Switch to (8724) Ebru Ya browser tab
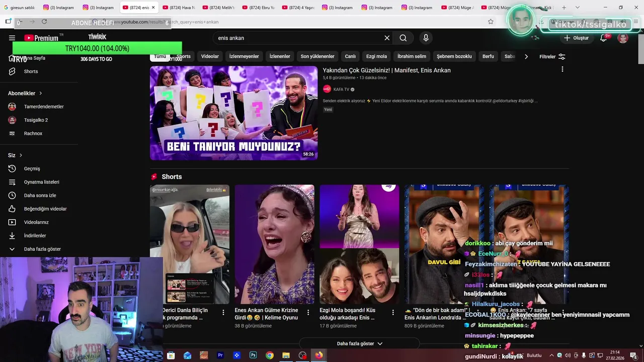Image resolution: width=644 pixels, height=362 pixels. 258,8
